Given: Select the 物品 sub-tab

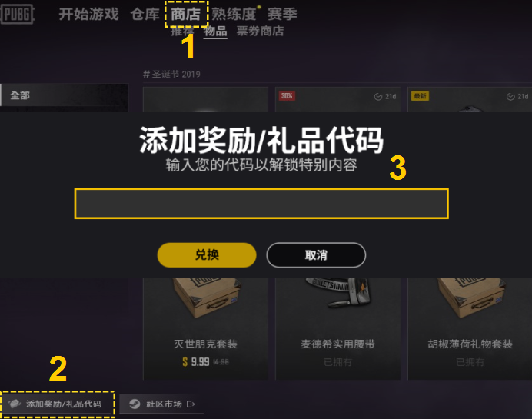Looking at the screenshot, I should [215, 32].
